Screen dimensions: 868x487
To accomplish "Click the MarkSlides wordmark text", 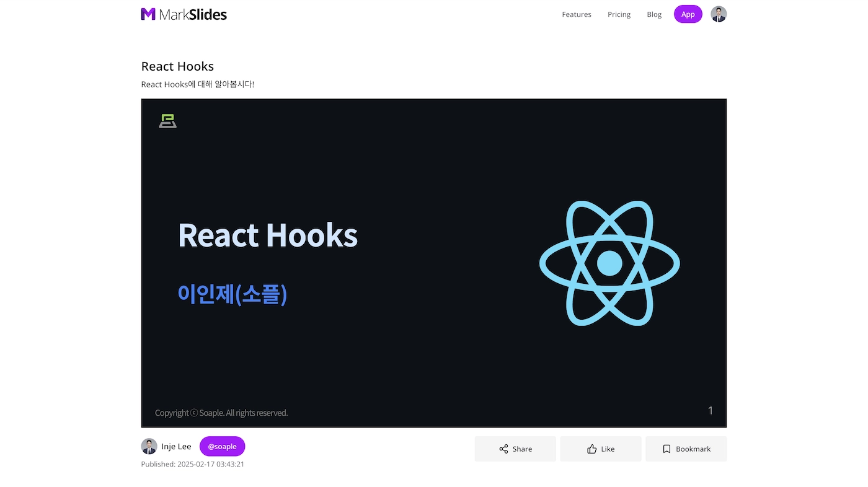I will [192, 14].
